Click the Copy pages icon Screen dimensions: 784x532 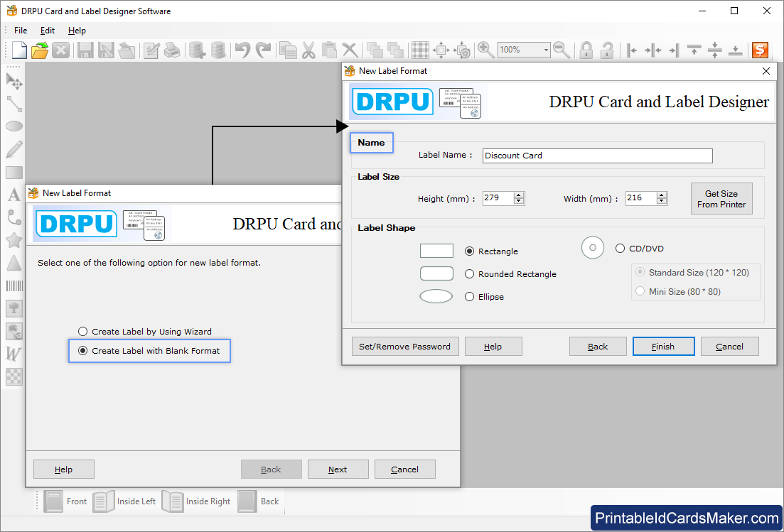pos(288,50)
